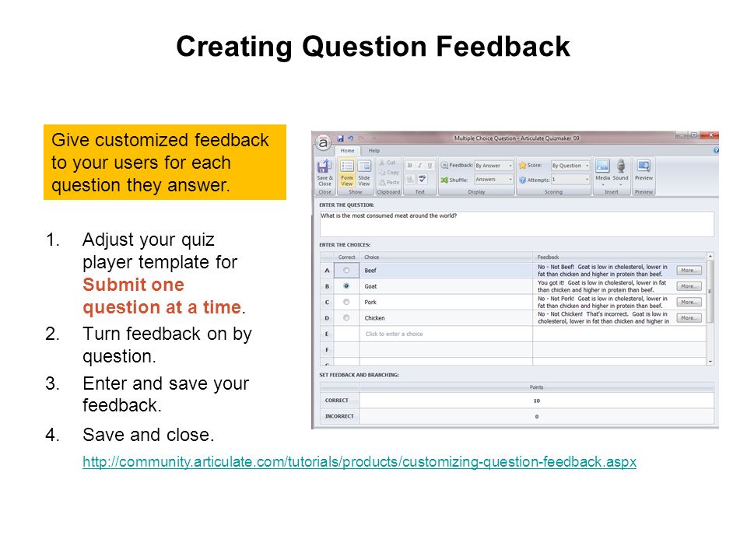Click the choices list scroll down arrow

[710, 362]
